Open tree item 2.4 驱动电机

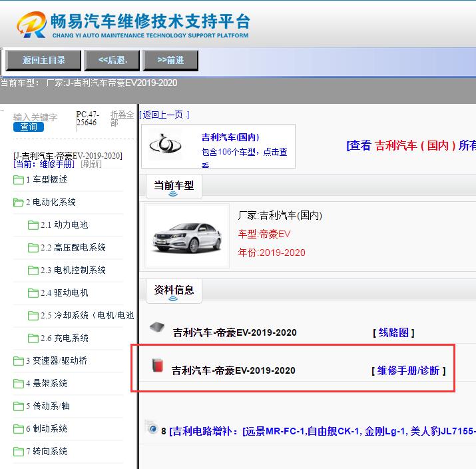65,293
